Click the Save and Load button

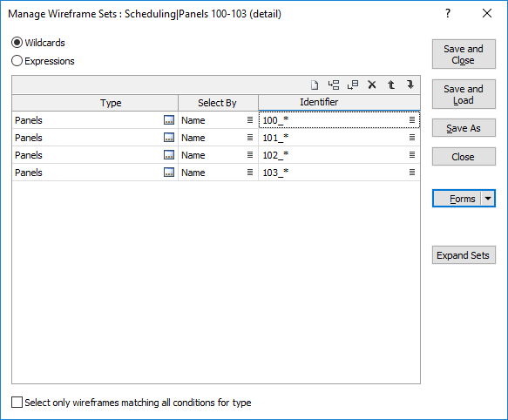pyautogui.click(x=464, y=94)
